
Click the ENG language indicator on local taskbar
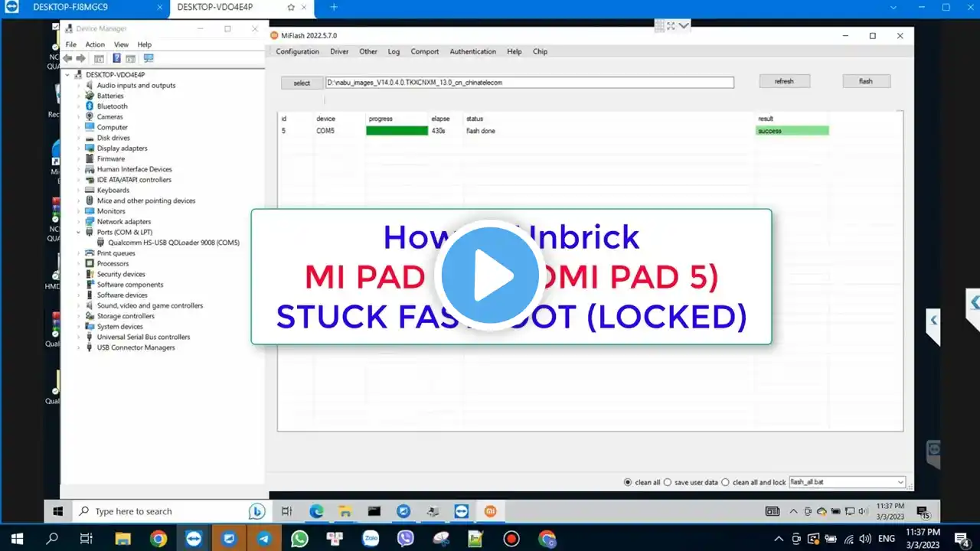pyautogui.click(x=885, y=539)
